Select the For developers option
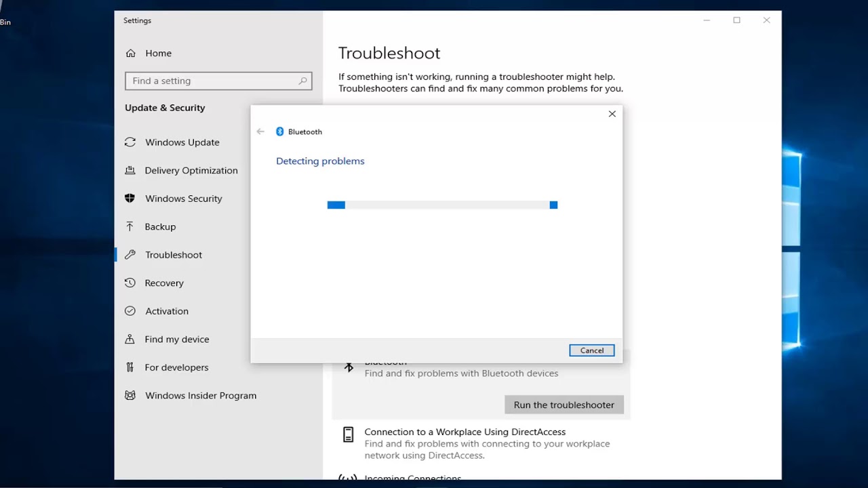The image size is (868, 488). pyautogui.click(x=176, y=367)
